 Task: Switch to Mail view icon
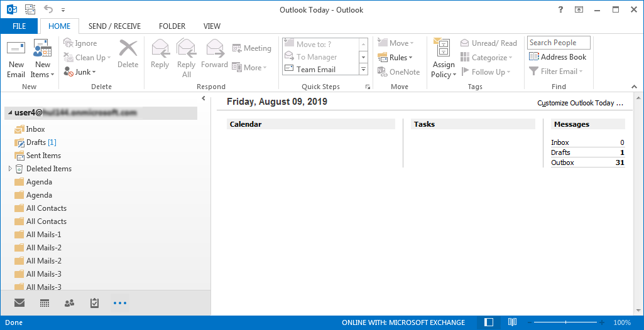[19, 303]
